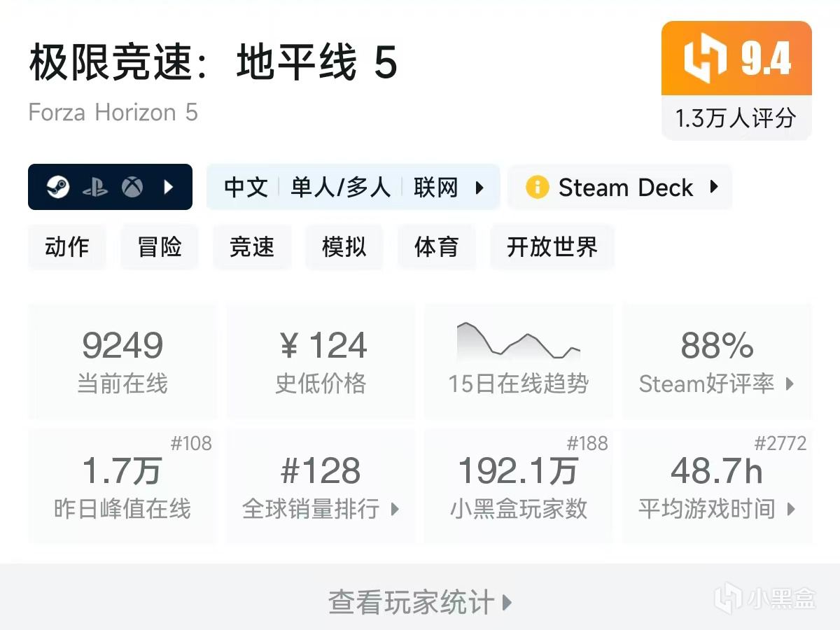The image size is (840, 630).
Task: Tap the 模拟 genre tag
Action: [344, 247]
